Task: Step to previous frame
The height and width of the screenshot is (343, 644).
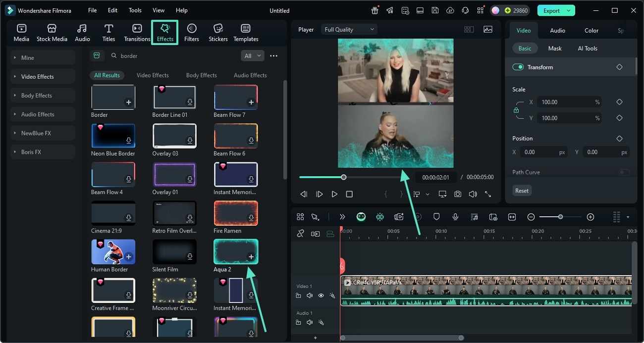Action: [x=304, y=194]
